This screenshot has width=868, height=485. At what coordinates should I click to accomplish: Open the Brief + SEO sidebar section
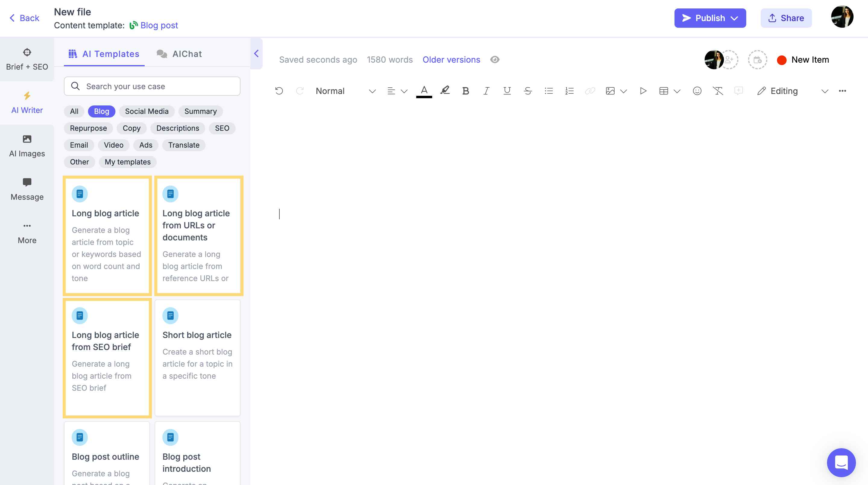(x=27, y=59)
